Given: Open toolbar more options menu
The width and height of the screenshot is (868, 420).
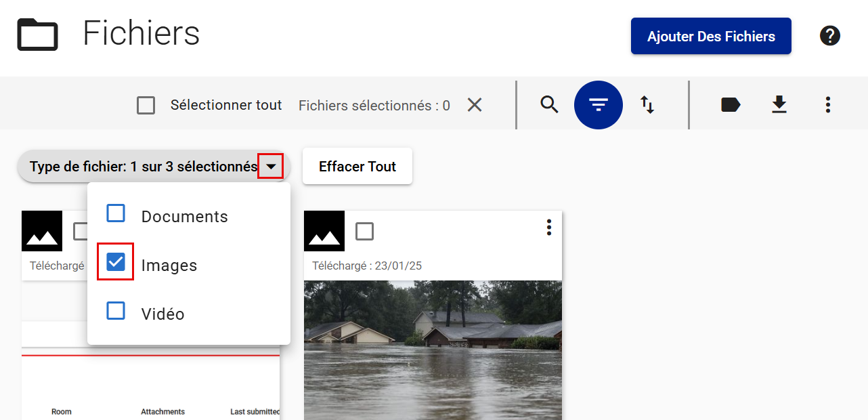Looking at the screenshot, I should click(x=827, y=104).
